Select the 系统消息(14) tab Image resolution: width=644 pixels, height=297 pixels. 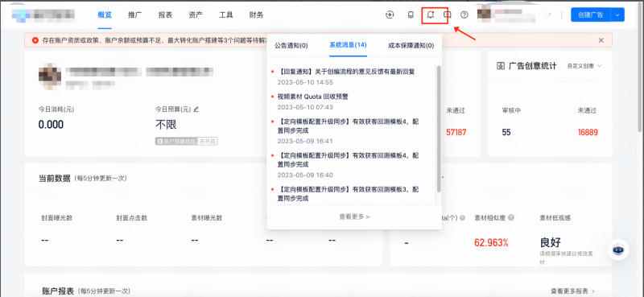click(x=348, y=45)
